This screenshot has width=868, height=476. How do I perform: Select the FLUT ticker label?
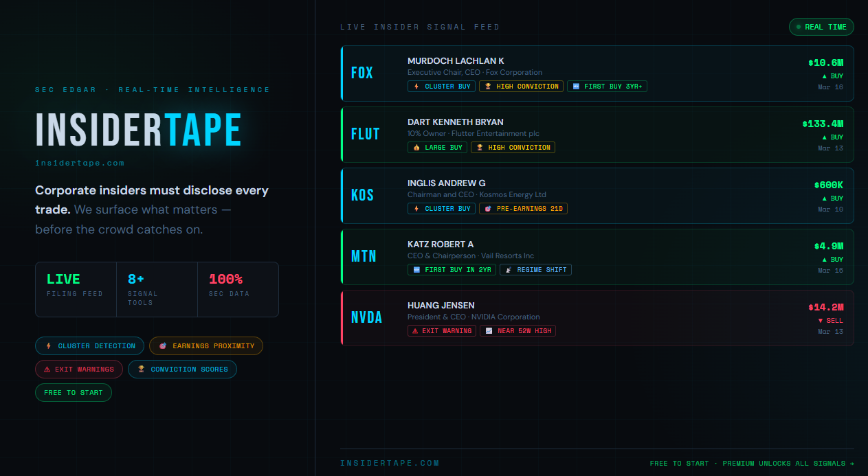pyautogui.click(x=365, y=135)
